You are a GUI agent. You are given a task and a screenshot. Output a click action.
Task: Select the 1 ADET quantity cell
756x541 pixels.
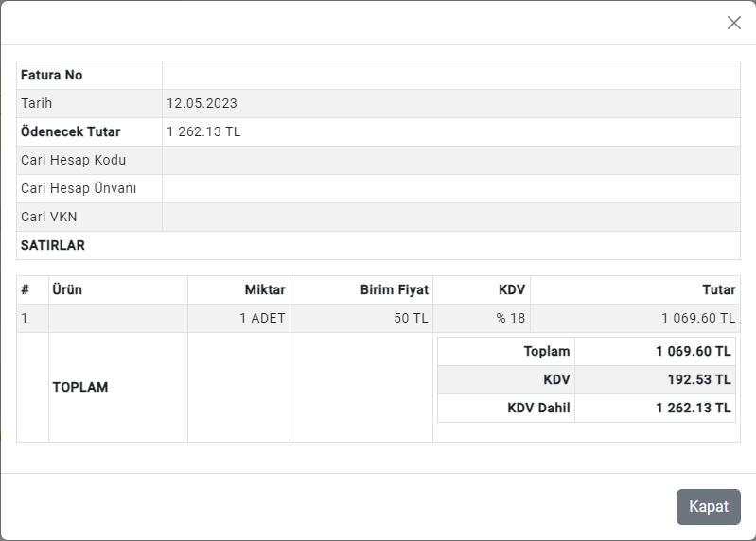(x=262, y=319)
